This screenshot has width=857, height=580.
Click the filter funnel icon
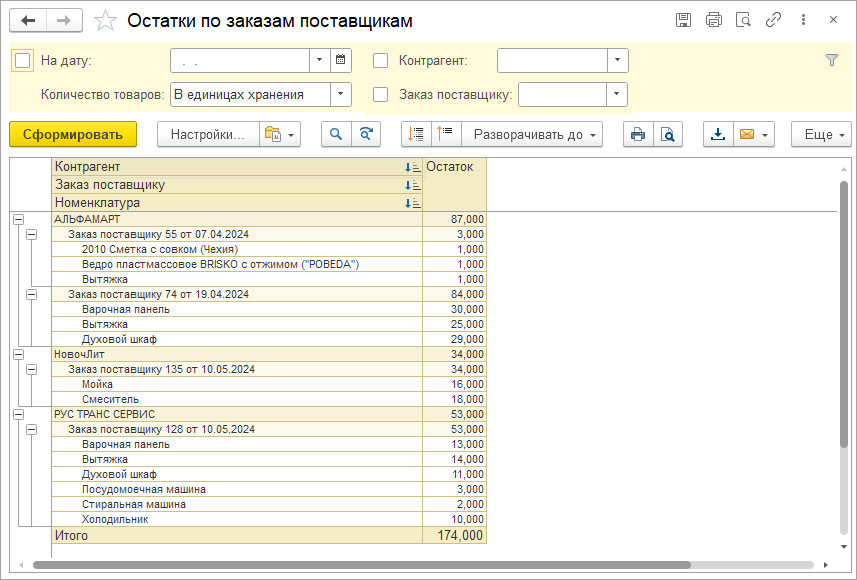coord(831,60)
